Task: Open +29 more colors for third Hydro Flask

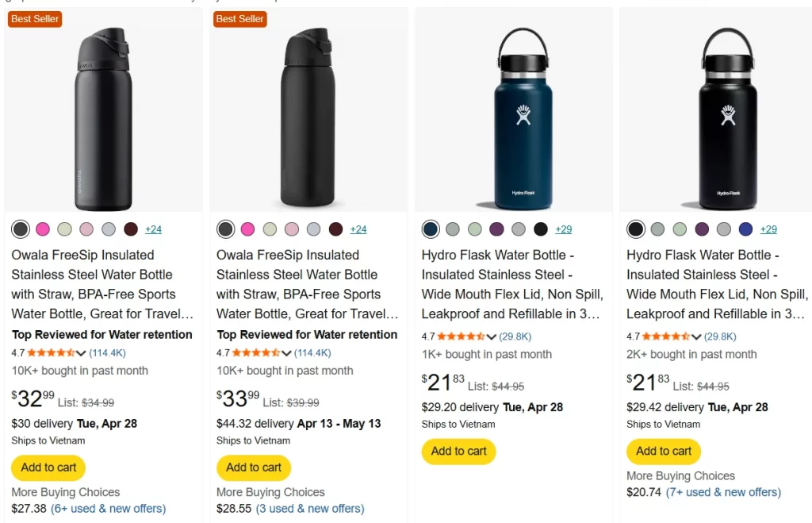Action: pyautogui.click(x=563, y=229)
